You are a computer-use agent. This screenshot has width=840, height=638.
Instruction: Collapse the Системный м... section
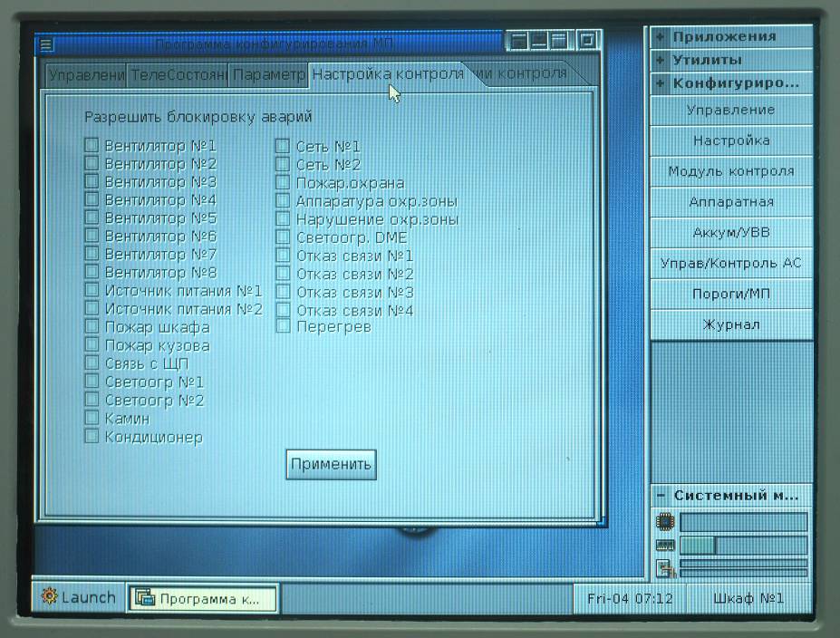pos(661,496)
